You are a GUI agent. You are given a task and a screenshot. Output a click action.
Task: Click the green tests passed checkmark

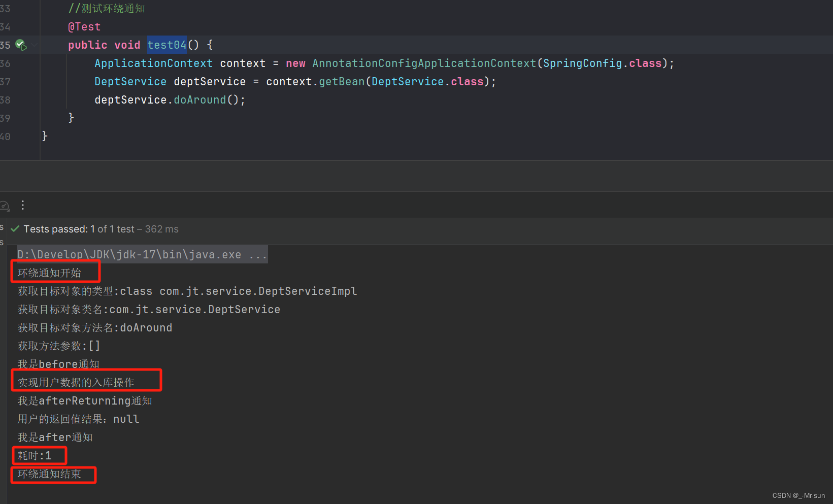pyautogui.click(x=15, y=229)
